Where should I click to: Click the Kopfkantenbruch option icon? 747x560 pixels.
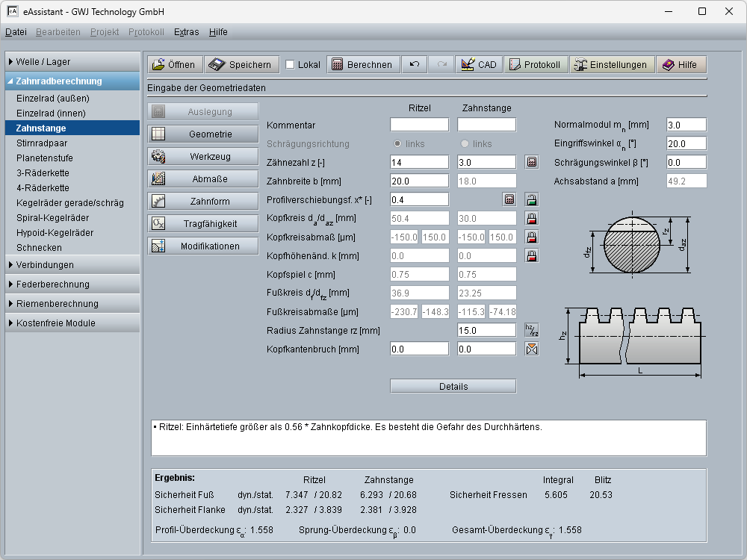click(531, 349)
